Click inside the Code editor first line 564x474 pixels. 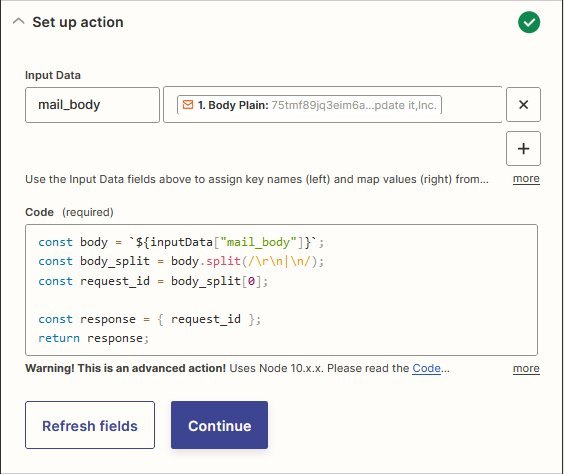coord(181,242)
